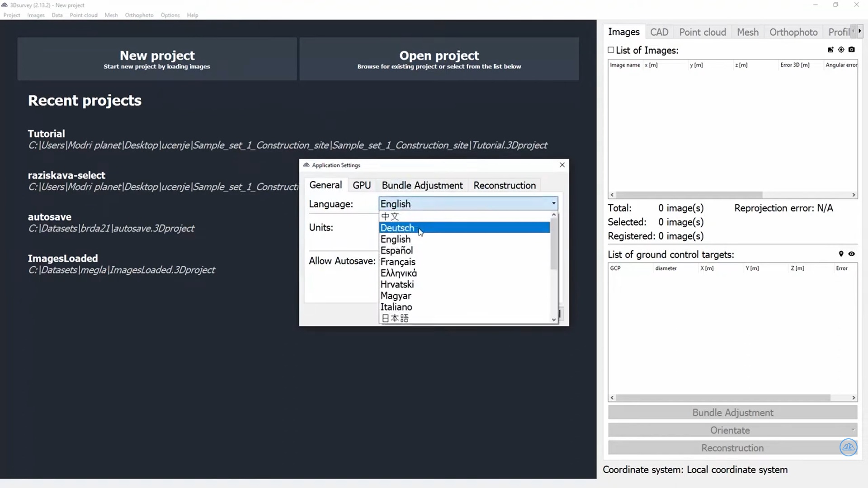The width and height of the screenshot is (868, 488).
Task: Open the Options menu
Action: 170,15
